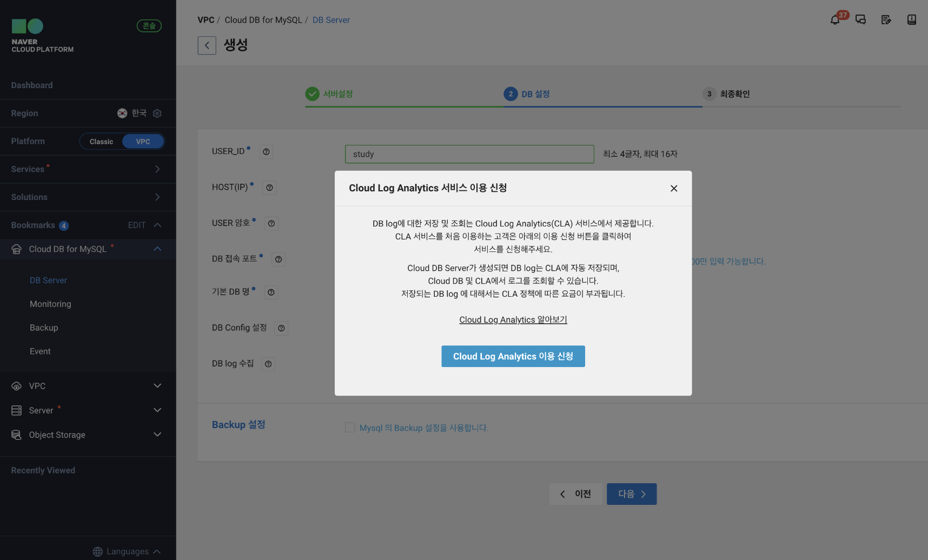Click the completed 서버설정 checkmark icon
Image resolution: width=928 pixels, height=560 pixels.
coord(312,94)
